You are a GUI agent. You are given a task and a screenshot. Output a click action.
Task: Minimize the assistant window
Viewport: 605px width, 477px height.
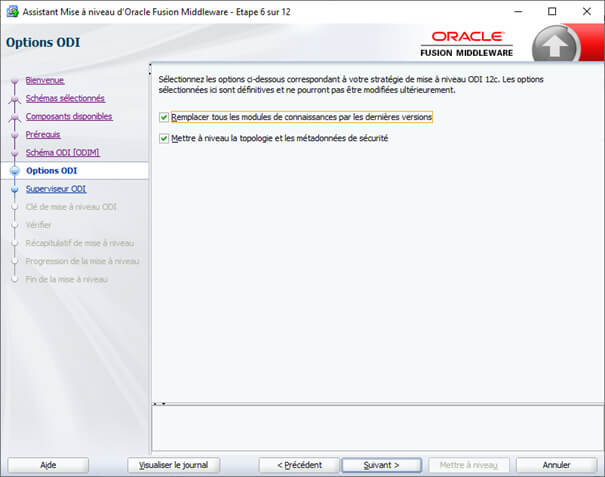click(x=518, y=12)
